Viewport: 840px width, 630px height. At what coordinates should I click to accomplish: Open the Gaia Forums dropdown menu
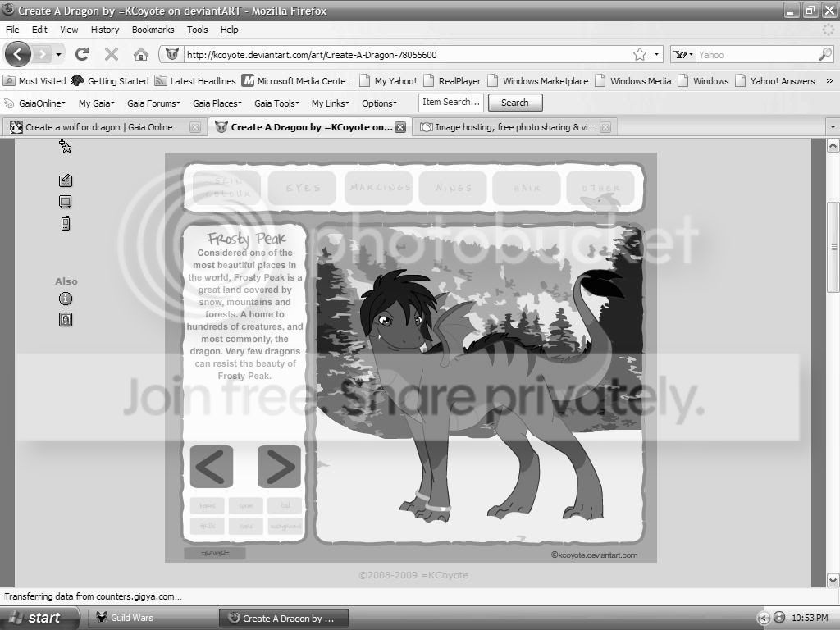click(153, 103)
